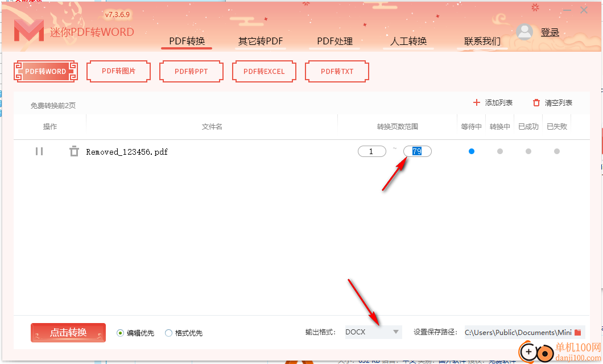The image size is (603, 364).
Task: Choose PDF转PPT mode
Action: click(x=191, y=72)
